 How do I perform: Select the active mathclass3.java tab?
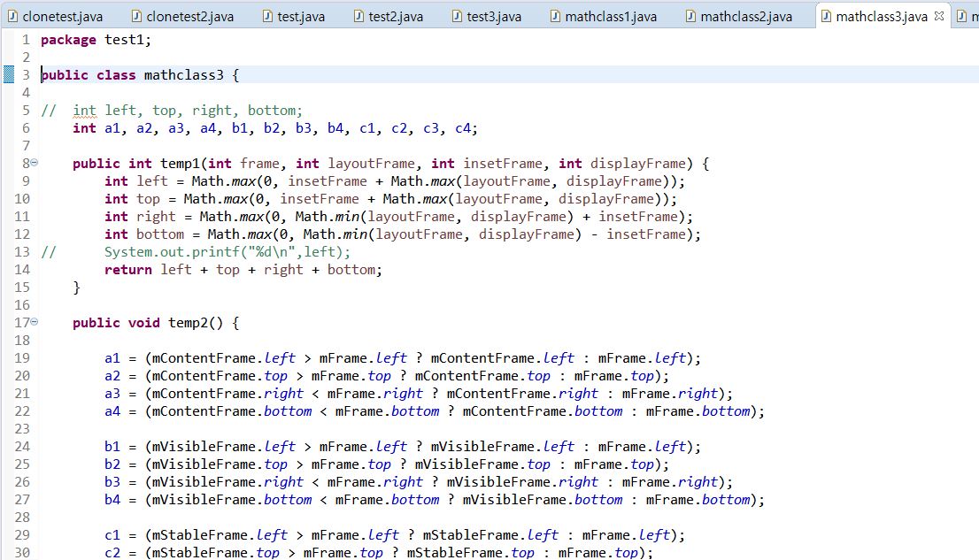tap(881, 16)
